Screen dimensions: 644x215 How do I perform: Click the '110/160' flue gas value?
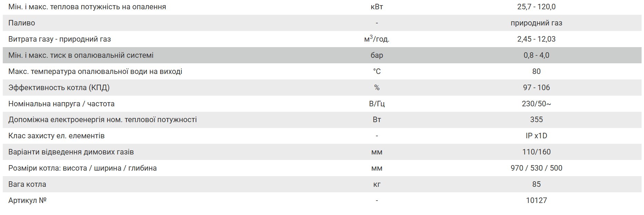536,152
